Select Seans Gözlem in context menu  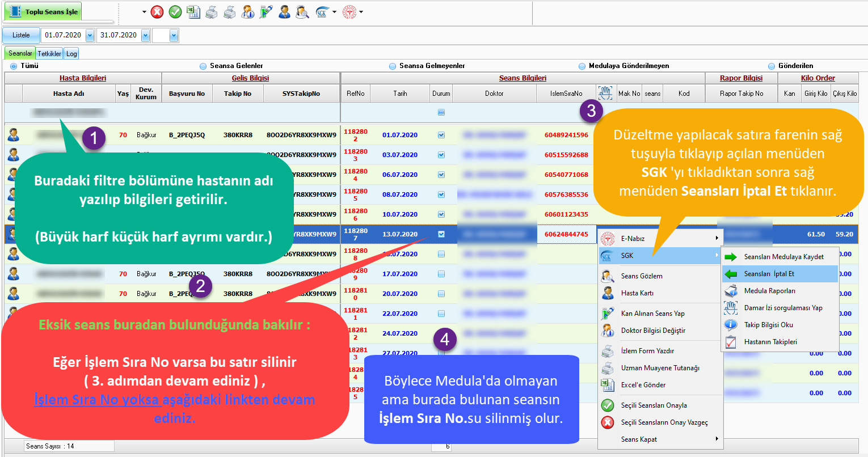tap(660, 276)
